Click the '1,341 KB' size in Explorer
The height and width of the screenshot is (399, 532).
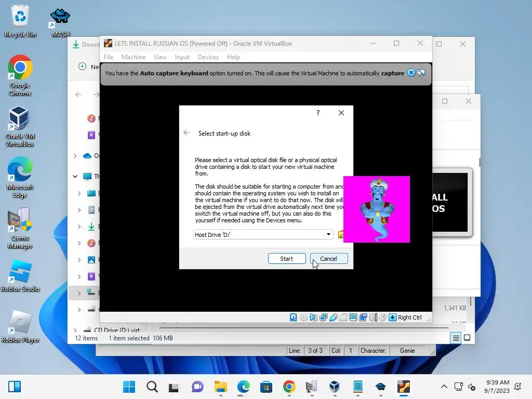coord(455,308)
